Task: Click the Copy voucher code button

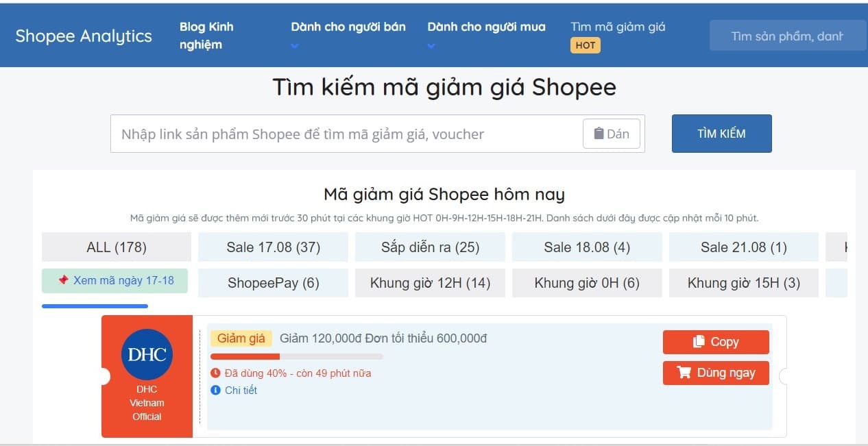Action: point(715,342)
